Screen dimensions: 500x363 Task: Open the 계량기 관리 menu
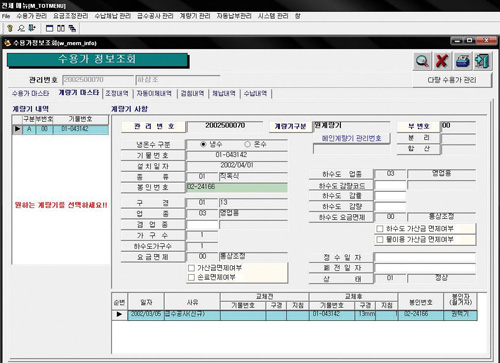tap(195, 16)
